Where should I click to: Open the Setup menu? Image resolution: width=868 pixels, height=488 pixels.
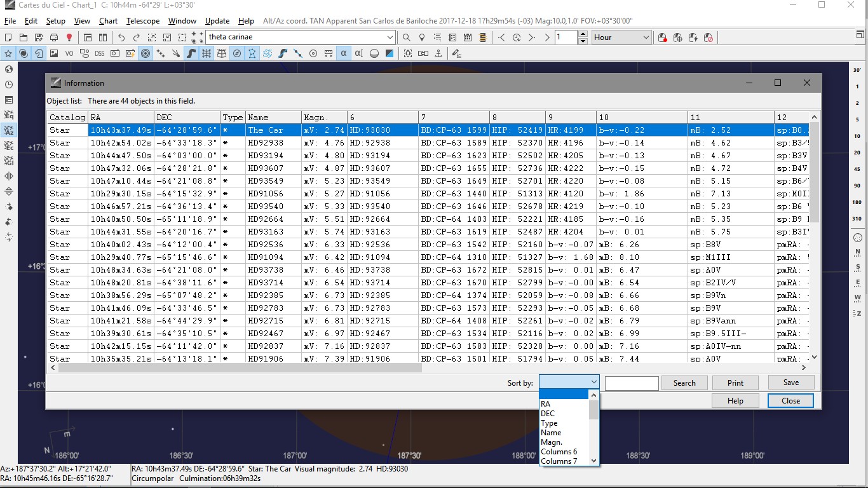pos(56,21)
